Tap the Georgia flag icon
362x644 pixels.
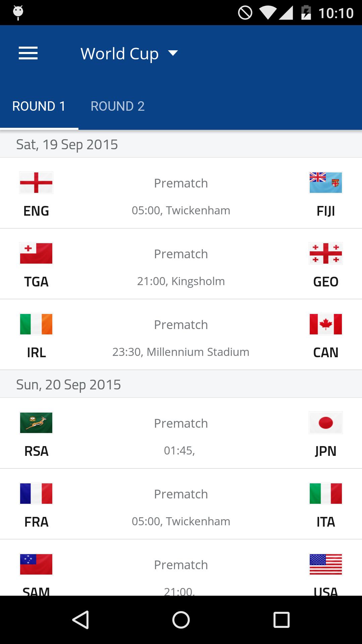[x=325, y=254]
